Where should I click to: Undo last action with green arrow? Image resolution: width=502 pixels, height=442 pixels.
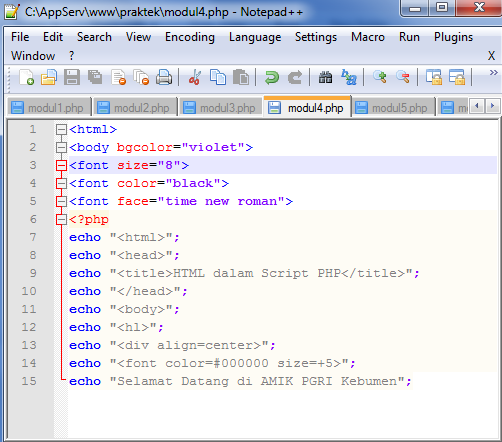(272, 77)
